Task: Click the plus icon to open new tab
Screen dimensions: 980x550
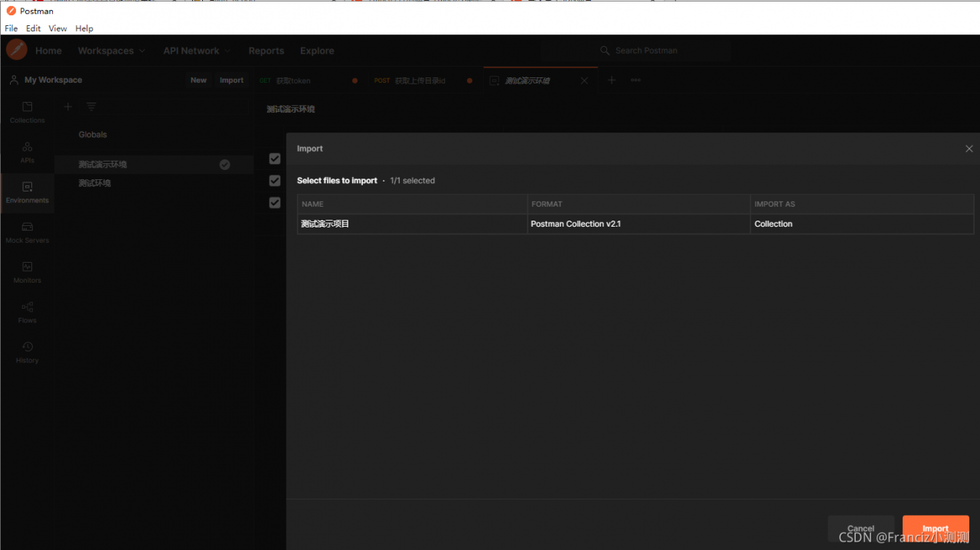Action: coord(611,80)
